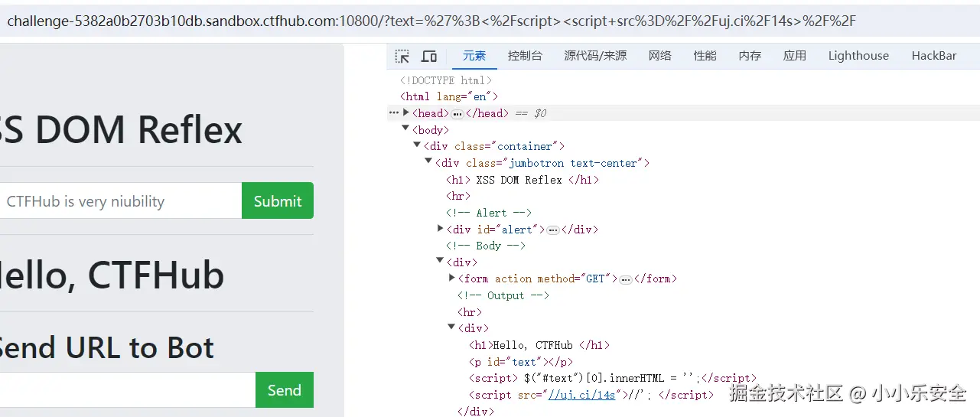Open ellipsis in the form element
This screenshot has width=980, height=417.
pos(626,280)
